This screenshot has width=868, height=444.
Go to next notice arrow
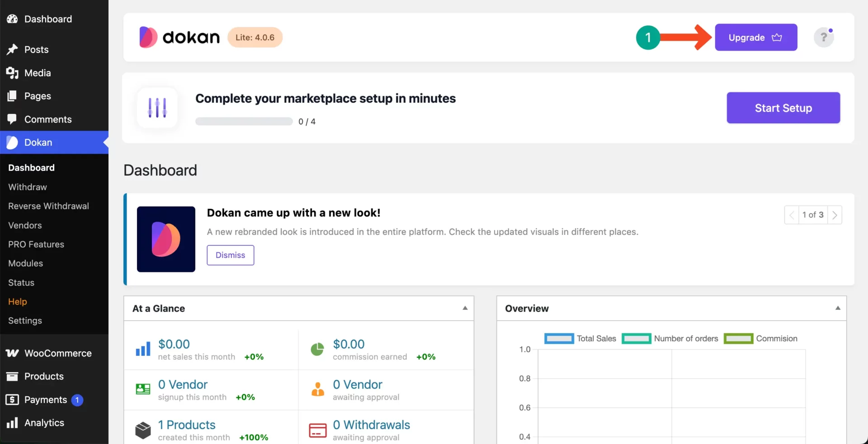click(x=835, y=215)
